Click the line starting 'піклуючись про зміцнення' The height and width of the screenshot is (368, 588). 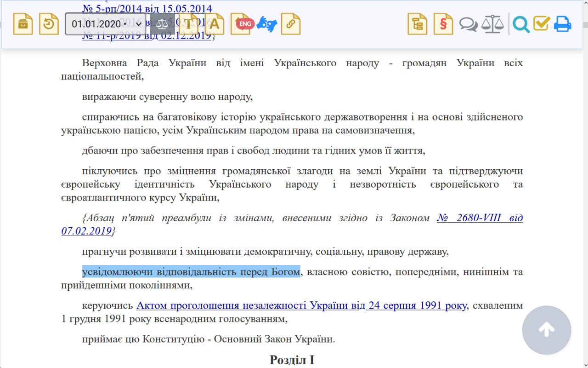point(292,184)
